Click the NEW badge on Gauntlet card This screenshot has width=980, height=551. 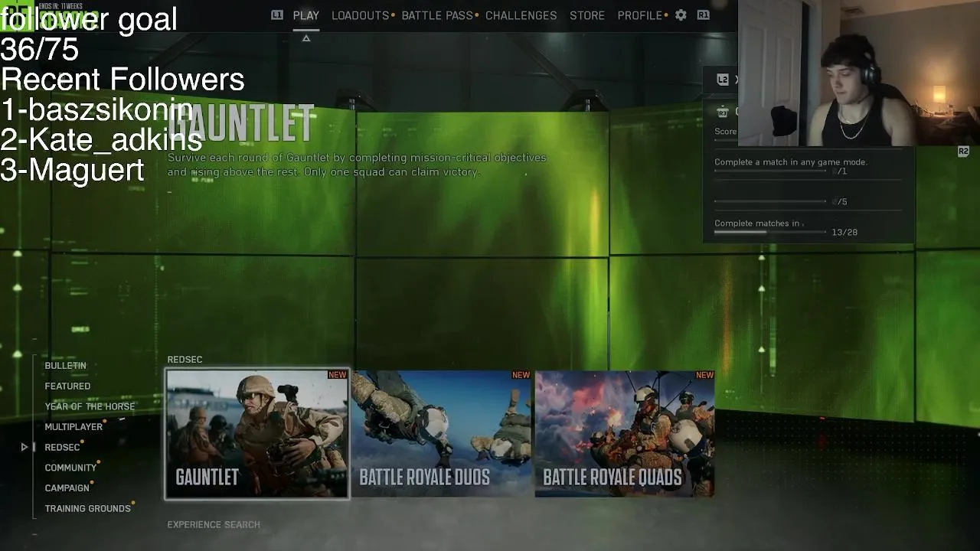[x=337, y=375]
